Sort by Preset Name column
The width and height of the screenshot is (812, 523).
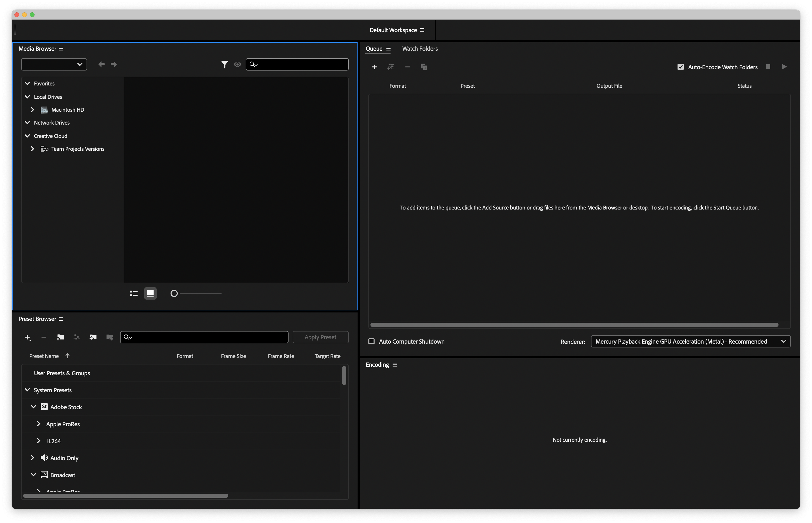(x=44, y=356)
